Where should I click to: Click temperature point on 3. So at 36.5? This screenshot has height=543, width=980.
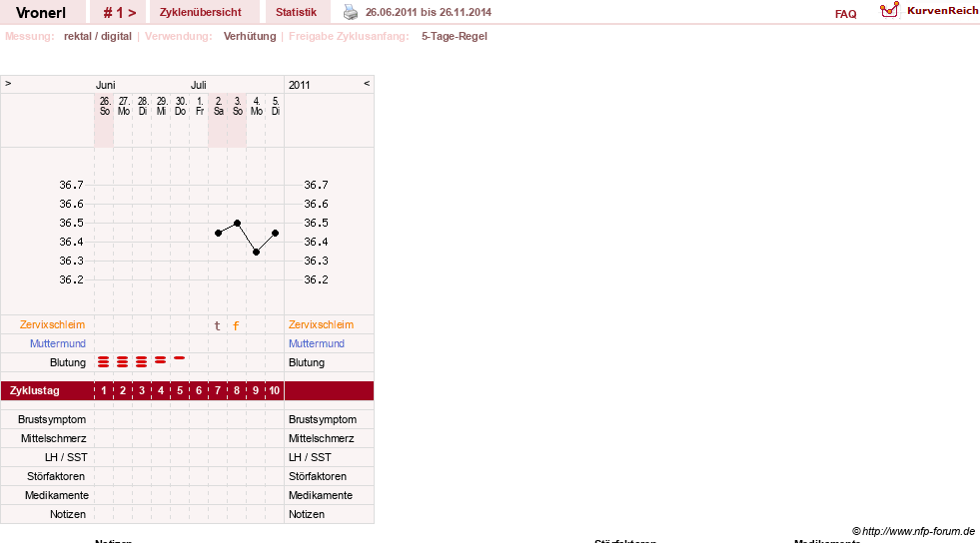pyautogui.click(x=237, y=223)
